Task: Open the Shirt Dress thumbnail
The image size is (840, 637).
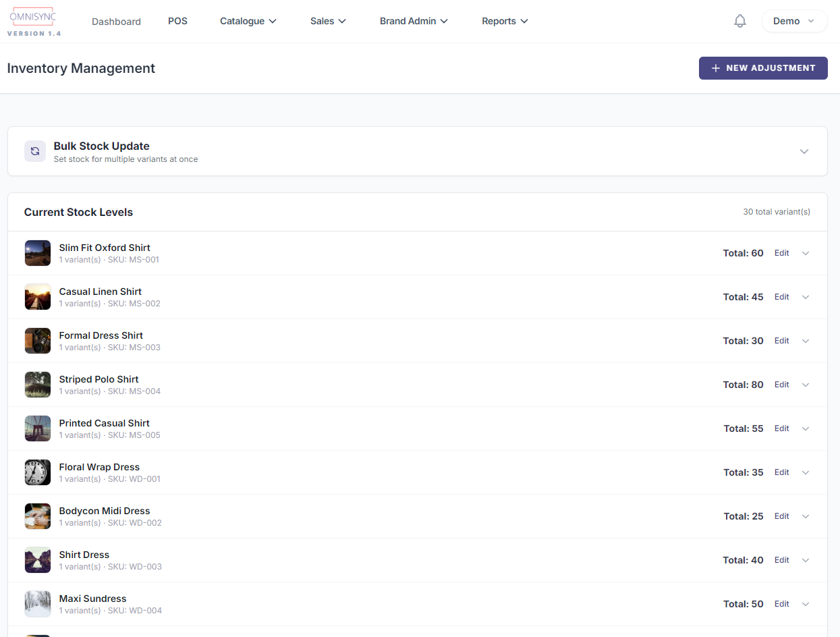Action: pyautogui.click(x=38, y=560)
